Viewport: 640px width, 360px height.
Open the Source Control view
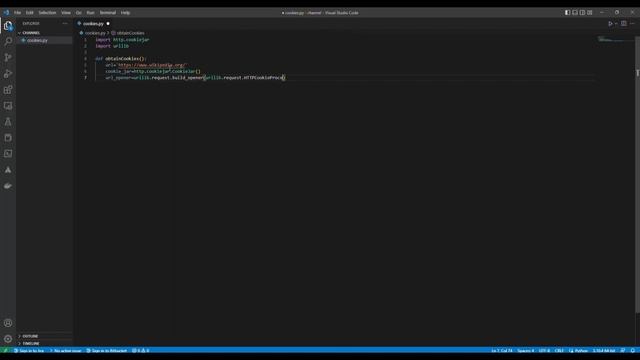point(8,58)
